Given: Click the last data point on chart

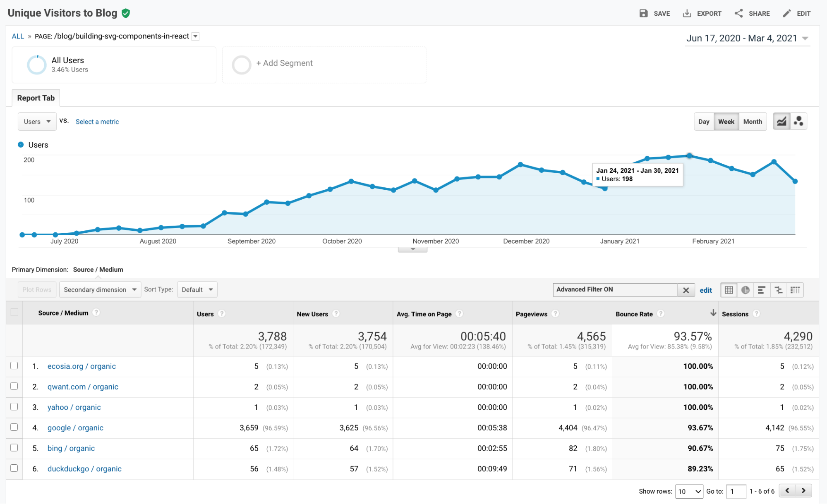Looking at the screenshot, I should coord(795,181).
